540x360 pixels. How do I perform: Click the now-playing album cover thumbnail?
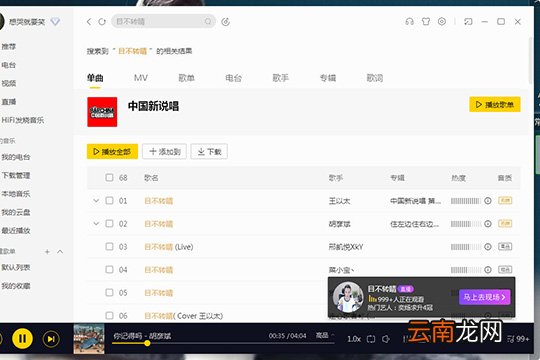pyautogui.click(x=89, y=338)
